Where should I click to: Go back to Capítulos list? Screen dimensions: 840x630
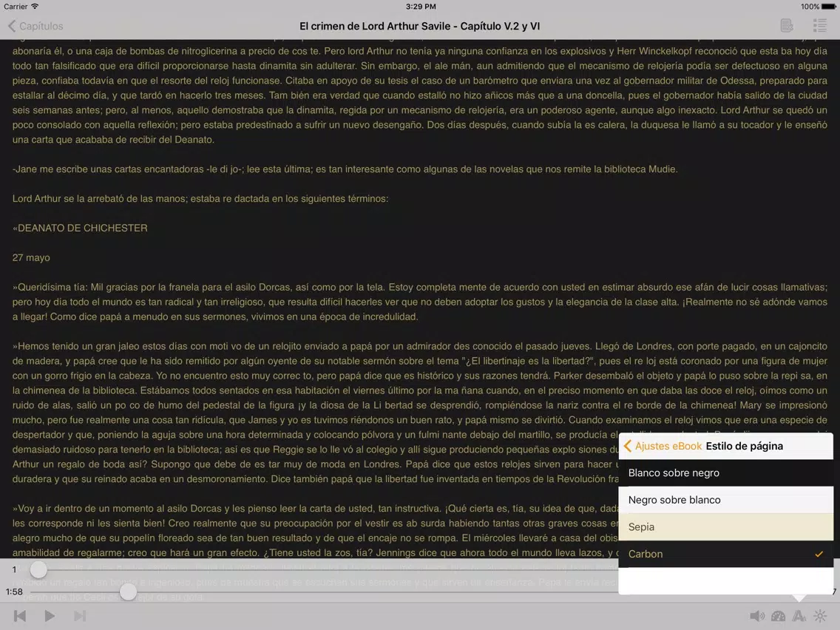point(35,26)
